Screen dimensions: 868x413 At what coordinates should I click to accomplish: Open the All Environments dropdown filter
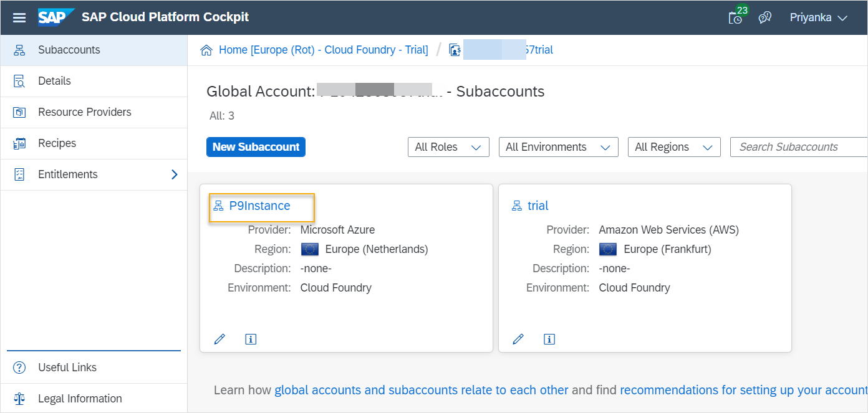click(x=558, y=147)
